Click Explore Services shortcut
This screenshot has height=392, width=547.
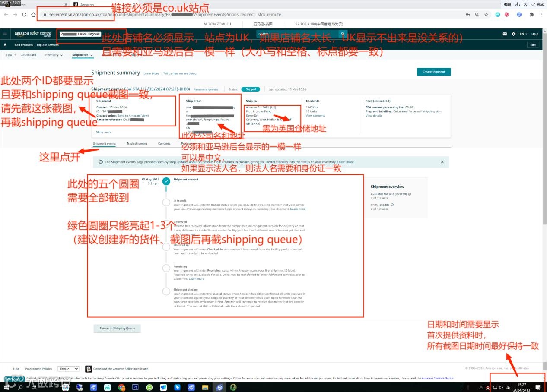pyautogui.click(x=48, y=45)
